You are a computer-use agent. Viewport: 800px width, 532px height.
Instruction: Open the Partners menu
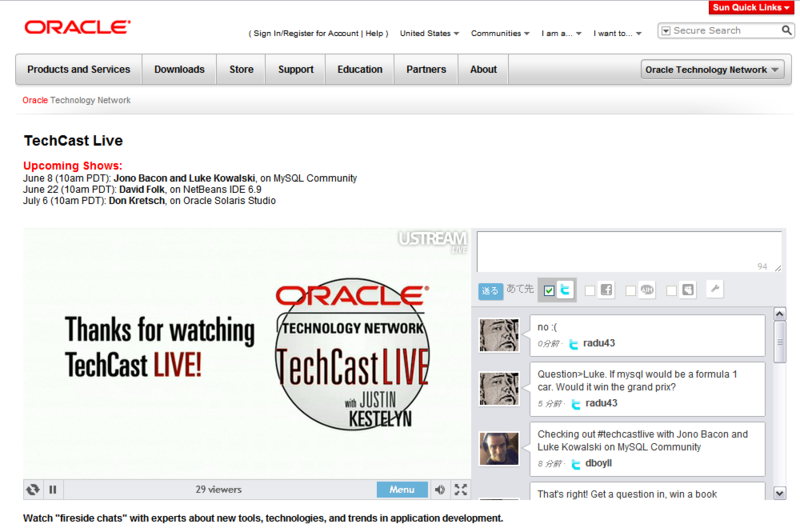[x=426, y=69]
